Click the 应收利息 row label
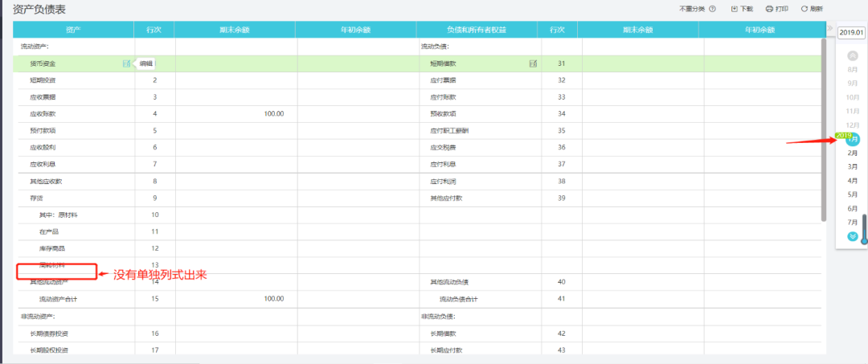The height and width of the screenshot is (364, 868). pyautogui.click(x=43, y=164)
